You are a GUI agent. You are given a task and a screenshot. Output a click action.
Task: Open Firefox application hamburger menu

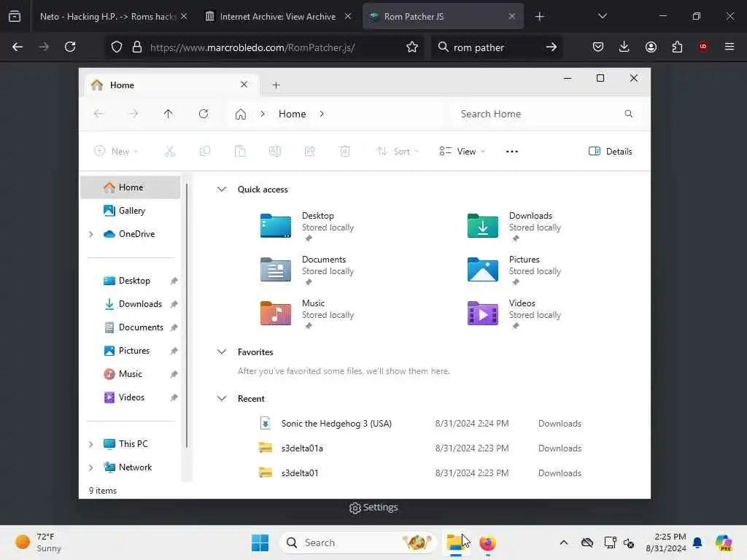point(729,47)
